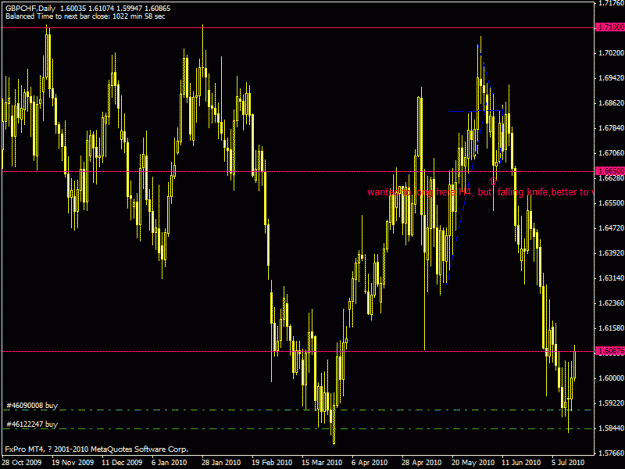
Task: Click the 1.57660 price scale value
Action: [611, 453]
